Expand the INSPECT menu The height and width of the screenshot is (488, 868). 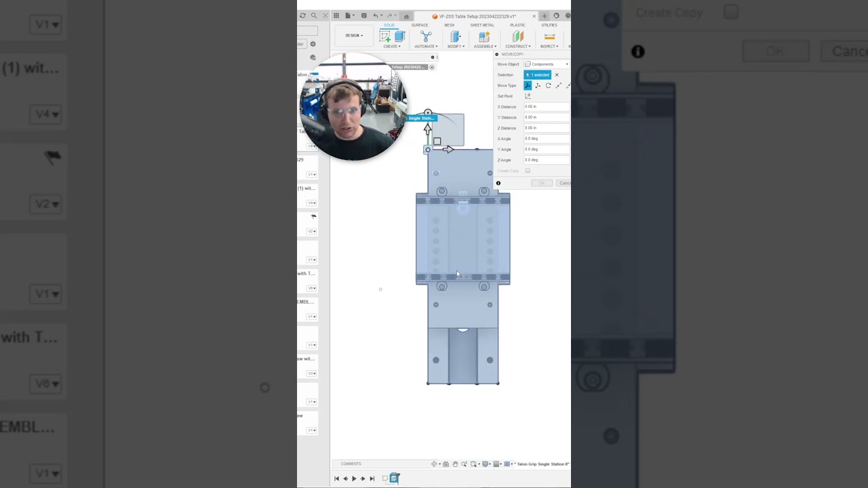coord(549,47)
